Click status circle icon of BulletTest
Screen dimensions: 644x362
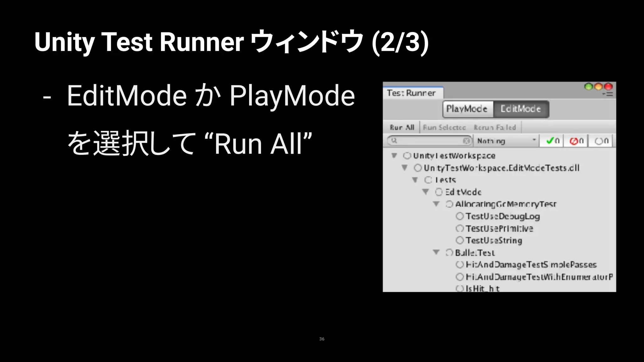pos(449,252)
